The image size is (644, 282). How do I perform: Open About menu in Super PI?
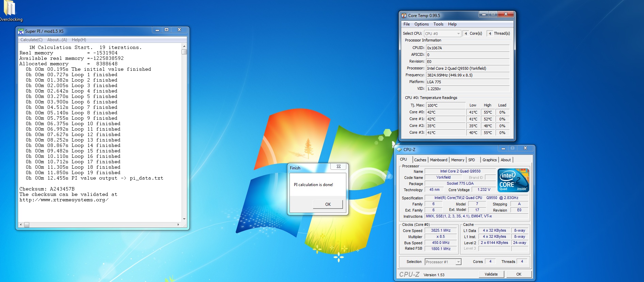[x=57, y=40]
